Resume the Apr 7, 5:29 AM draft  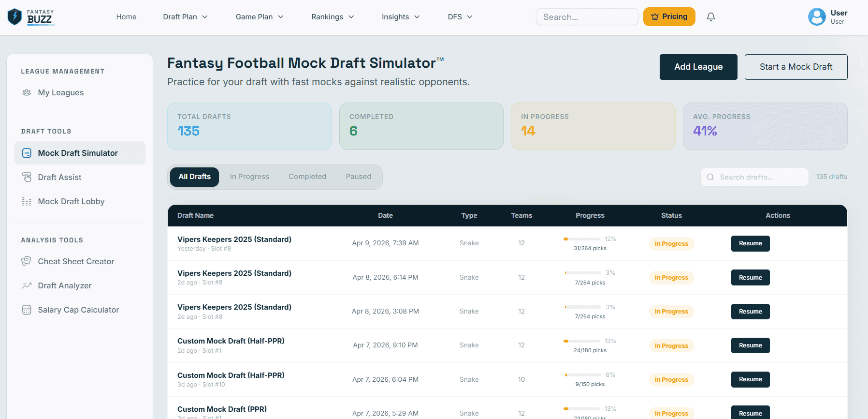coord(750,413)
